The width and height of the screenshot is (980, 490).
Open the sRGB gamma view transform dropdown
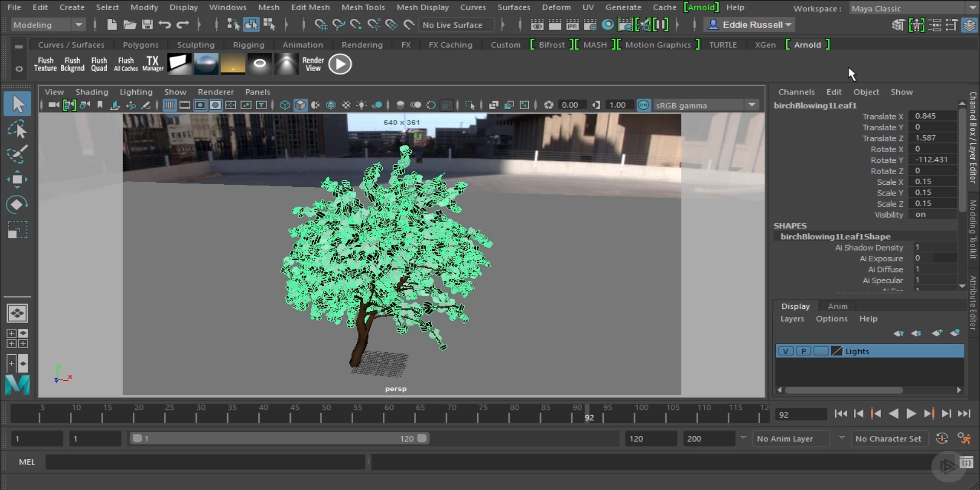(x=705, y=105)
